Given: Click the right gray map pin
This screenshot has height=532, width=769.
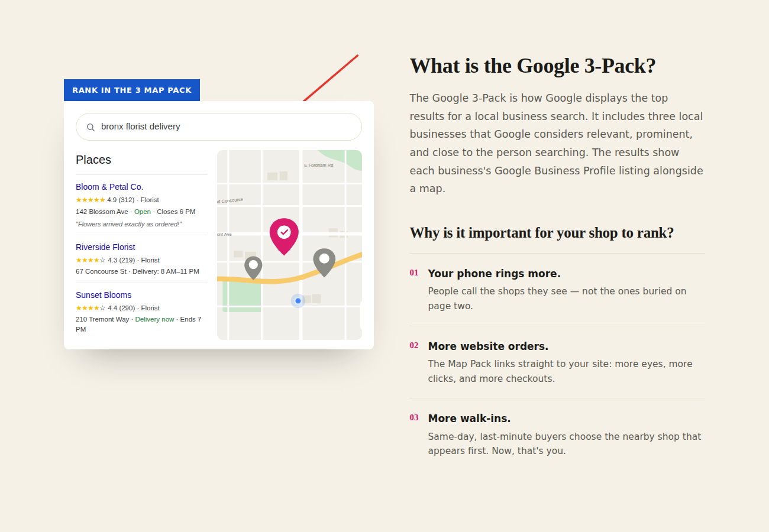Looking at the screenshot, I should click(324, 262).
